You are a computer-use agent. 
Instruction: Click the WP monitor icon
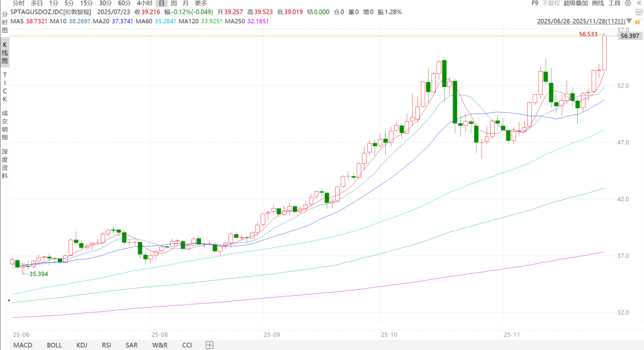tap(639, 13)
